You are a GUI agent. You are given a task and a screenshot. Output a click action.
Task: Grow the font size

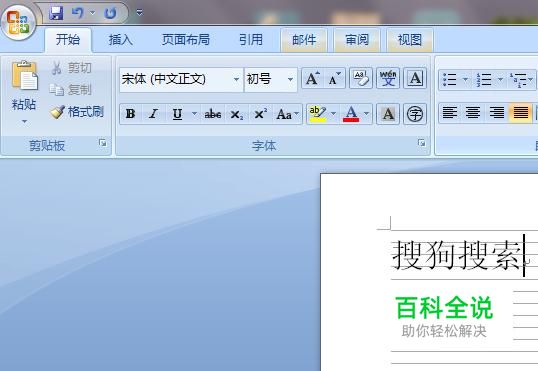[313, 79]
